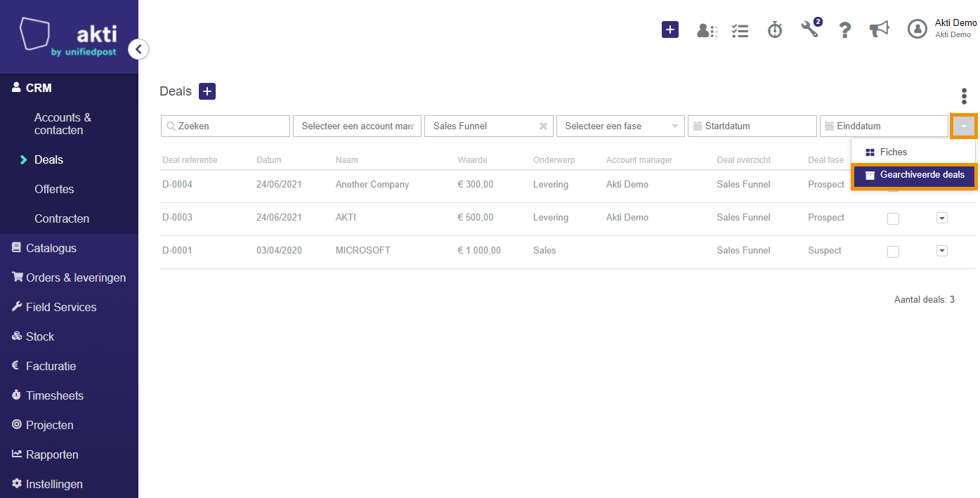
Task: Open the question mark help icon
Action: [x=845, y=30]
